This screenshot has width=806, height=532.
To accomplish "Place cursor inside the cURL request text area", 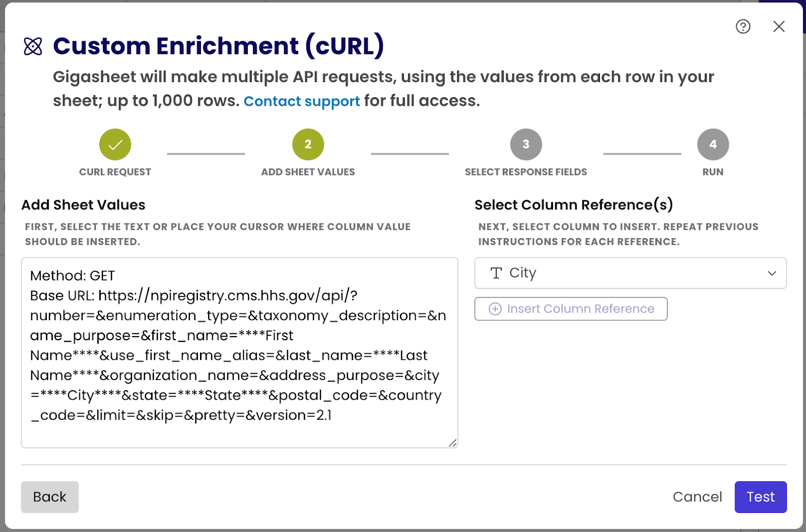I will (x=239, y=352).
